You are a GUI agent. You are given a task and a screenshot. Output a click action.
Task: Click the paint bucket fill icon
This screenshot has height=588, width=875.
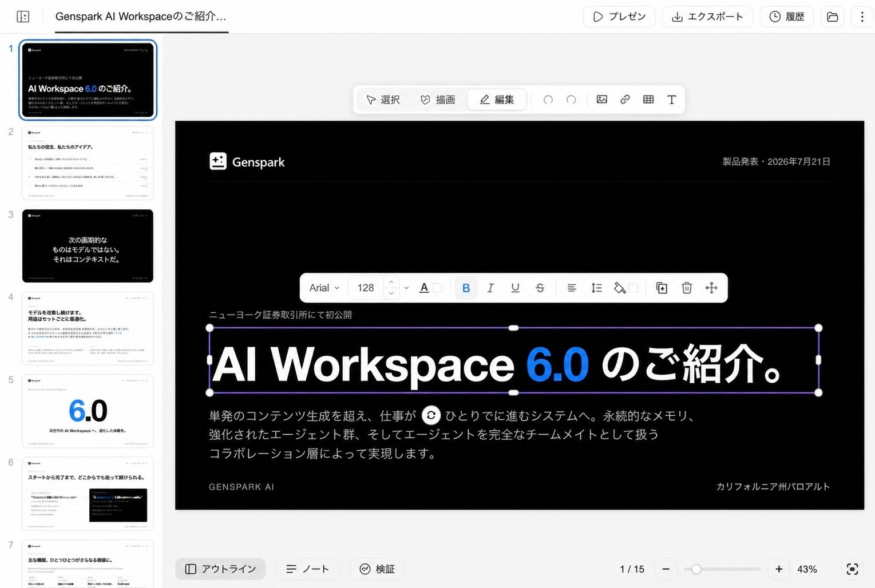[x=620, y=288]
